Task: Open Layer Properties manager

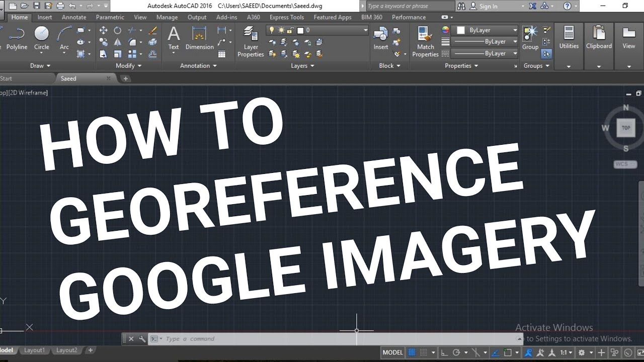Action: tap(251, 42)
